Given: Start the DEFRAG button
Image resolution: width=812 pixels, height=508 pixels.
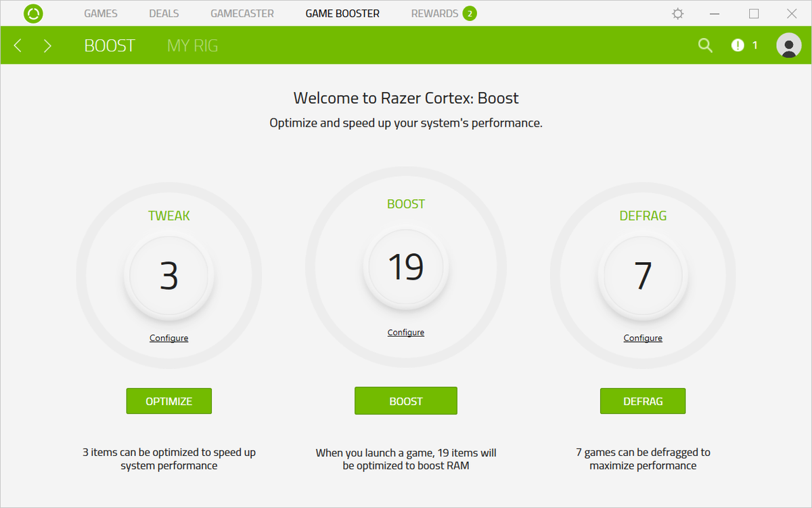Looking at the screenshot, I should point(643,401).
